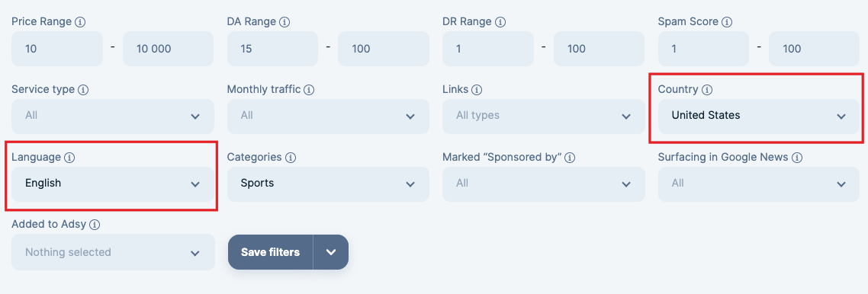Viewport: 868px width, 294px height.
Task: Click the info icon beside Price Range
Action: coord(80,22)
